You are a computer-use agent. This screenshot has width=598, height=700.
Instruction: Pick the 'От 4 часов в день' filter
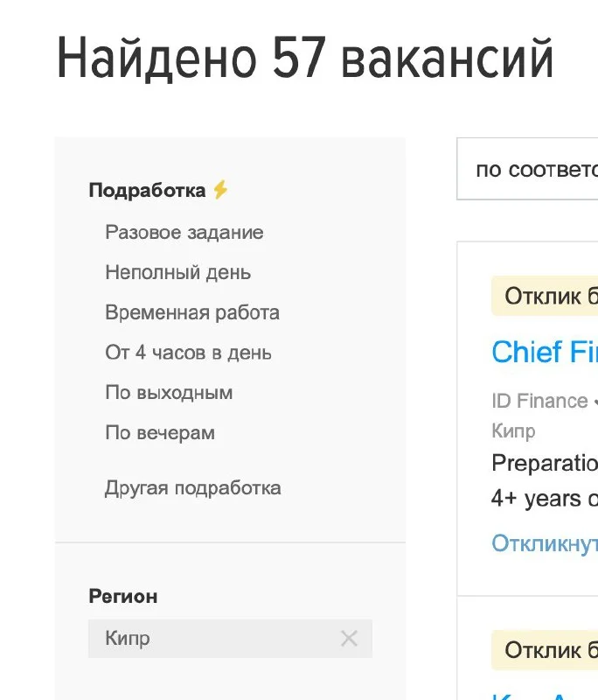[x=189, y=353]
